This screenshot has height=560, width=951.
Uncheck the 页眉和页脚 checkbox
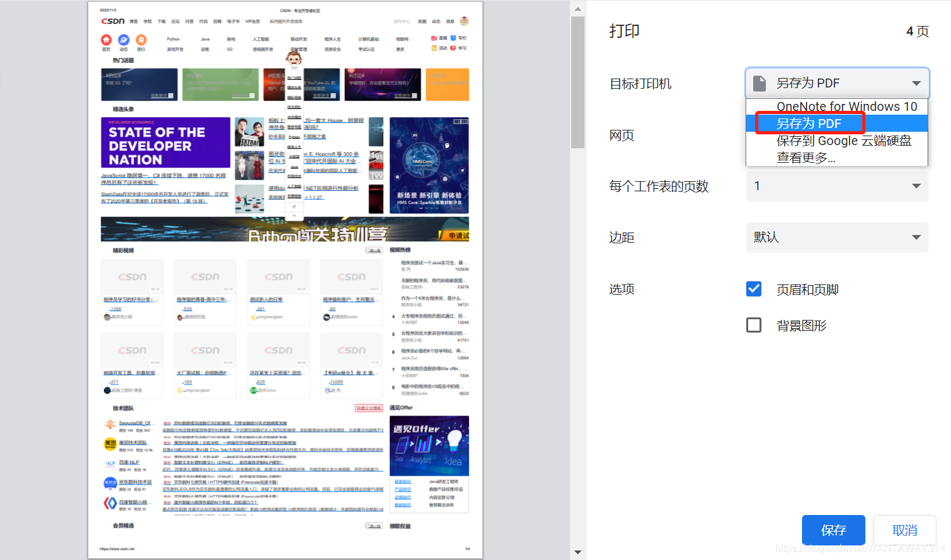coord(754,289)
